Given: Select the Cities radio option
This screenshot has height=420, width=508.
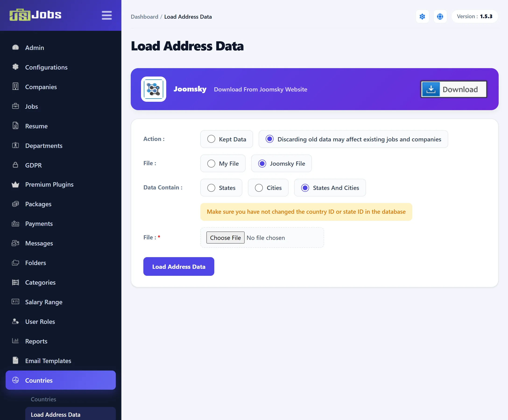Looking at the screenshot, I should pyautogui.click(x=268, y=188).
